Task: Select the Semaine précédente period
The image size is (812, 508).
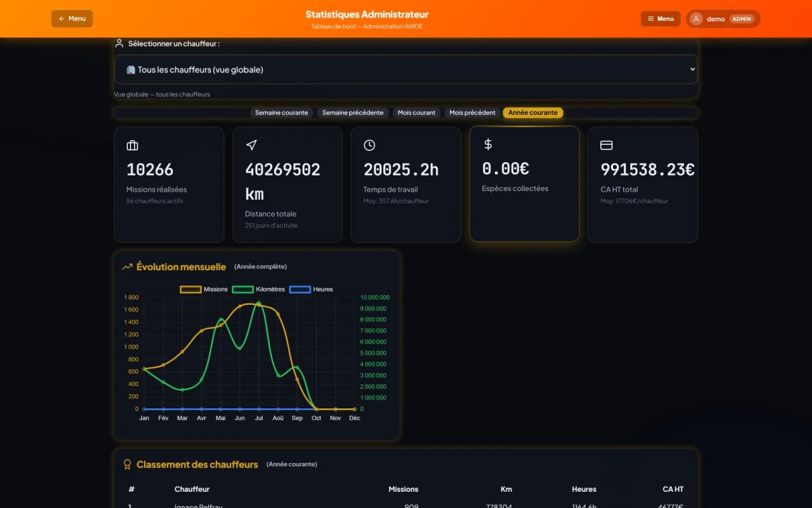Action: pos(353,112)
